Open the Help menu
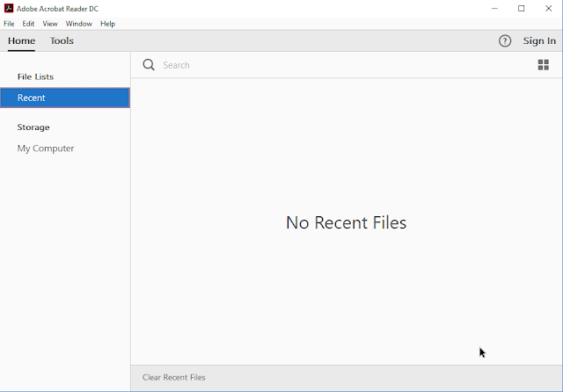Image resolution: width=563 pixels, height=392 pixels. coord(107,24)
